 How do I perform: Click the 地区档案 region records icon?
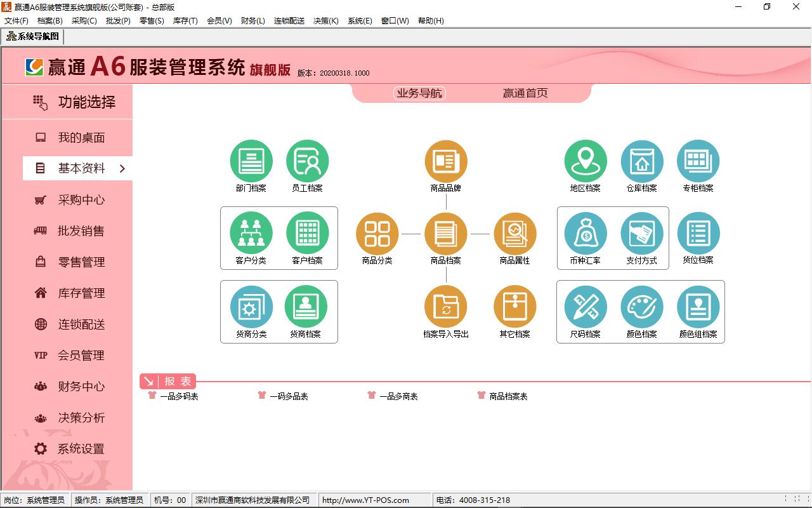tap(586, 161)
